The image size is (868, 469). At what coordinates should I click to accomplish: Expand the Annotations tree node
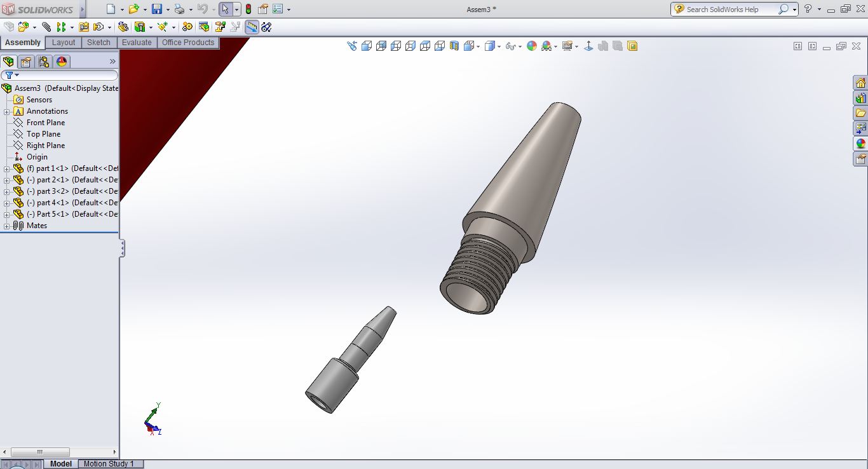(x=7, y=111)
